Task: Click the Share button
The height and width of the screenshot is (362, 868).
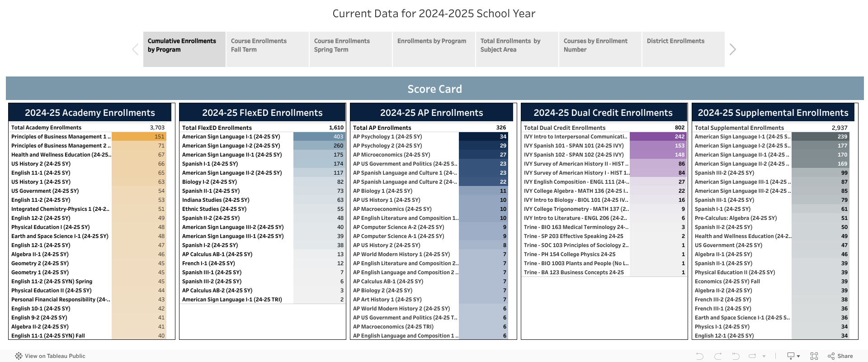Action: 840,356
